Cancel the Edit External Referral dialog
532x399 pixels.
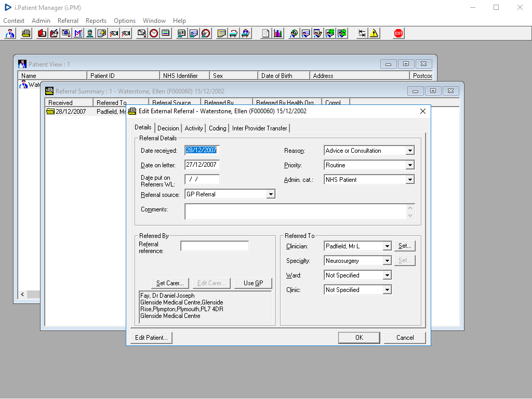405,338
